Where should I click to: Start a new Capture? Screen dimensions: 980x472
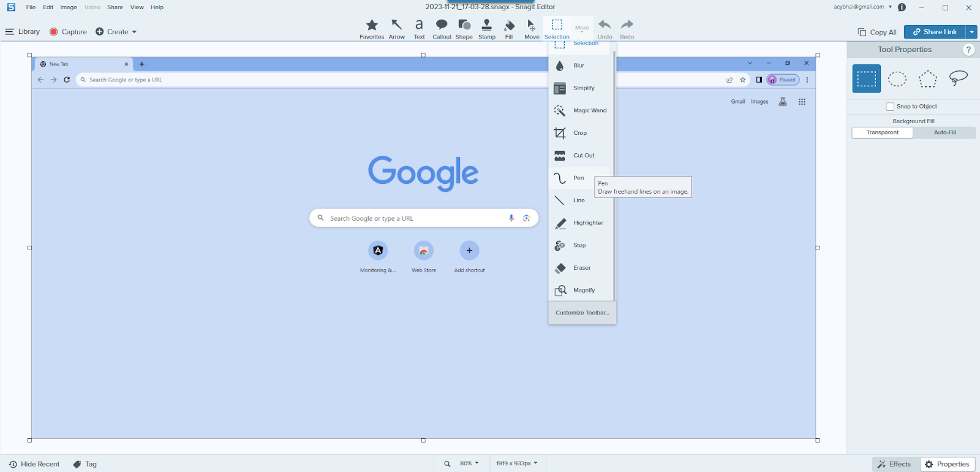coord(69,32)
